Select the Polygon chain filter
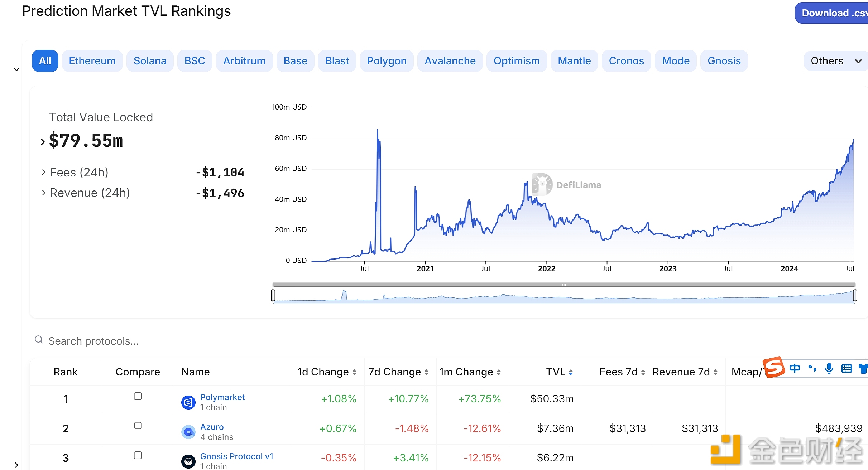 pos(387,61)
